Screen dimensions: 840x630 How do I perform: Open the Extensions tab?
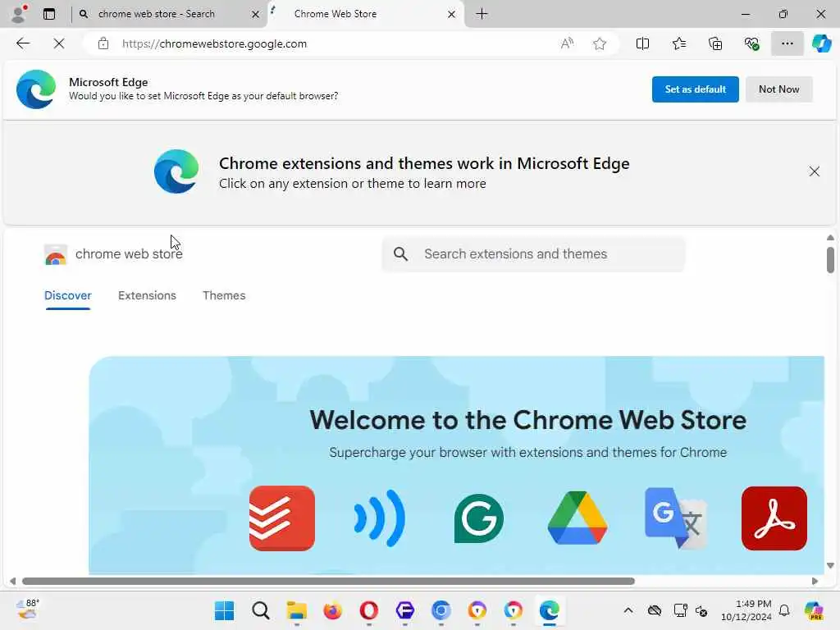point(147,295)
